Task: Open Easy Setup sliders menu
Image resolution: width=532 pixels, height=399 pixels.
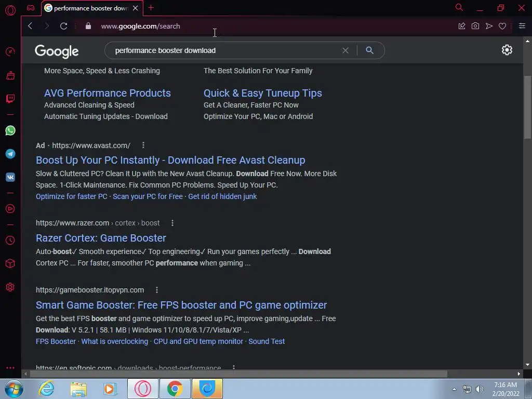Action: pos(522,26)
